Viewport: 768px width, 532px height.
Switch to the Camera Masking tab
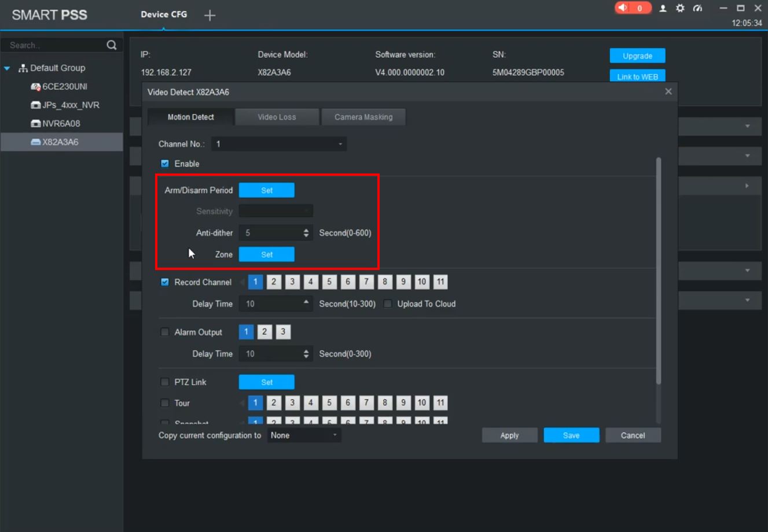click(x=363, y=117)
